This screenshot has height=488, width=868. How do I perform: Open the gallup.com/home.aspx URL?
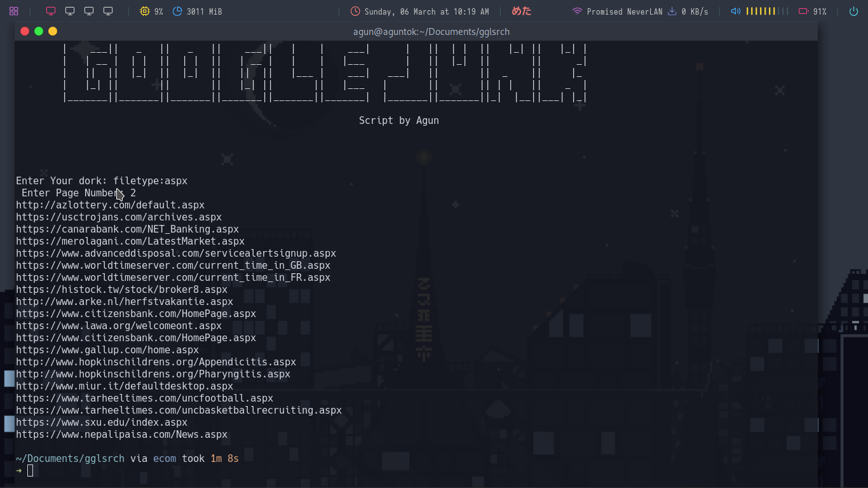coord(107,350)
